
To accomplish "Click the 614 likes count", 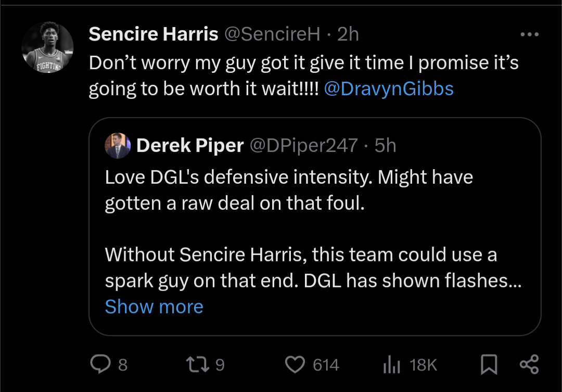I will (x=326, y=365).
